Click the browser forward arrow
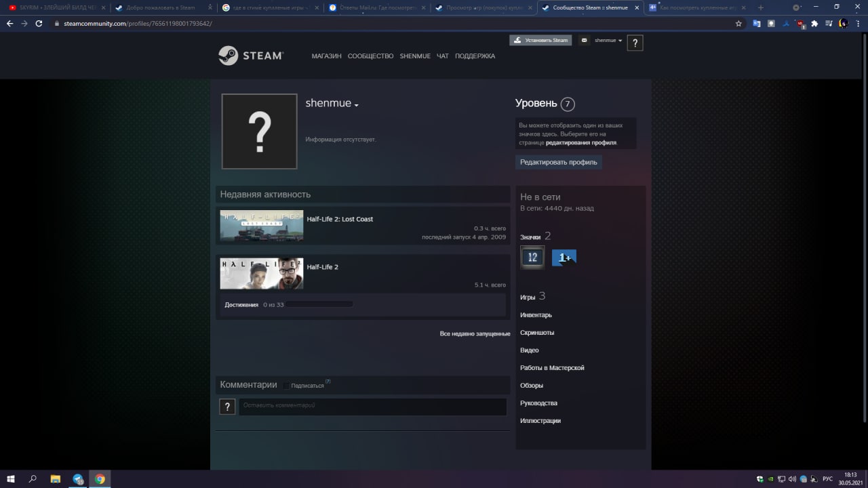The image size is (868, 488). pyautogui.click(x=24, y=23)
